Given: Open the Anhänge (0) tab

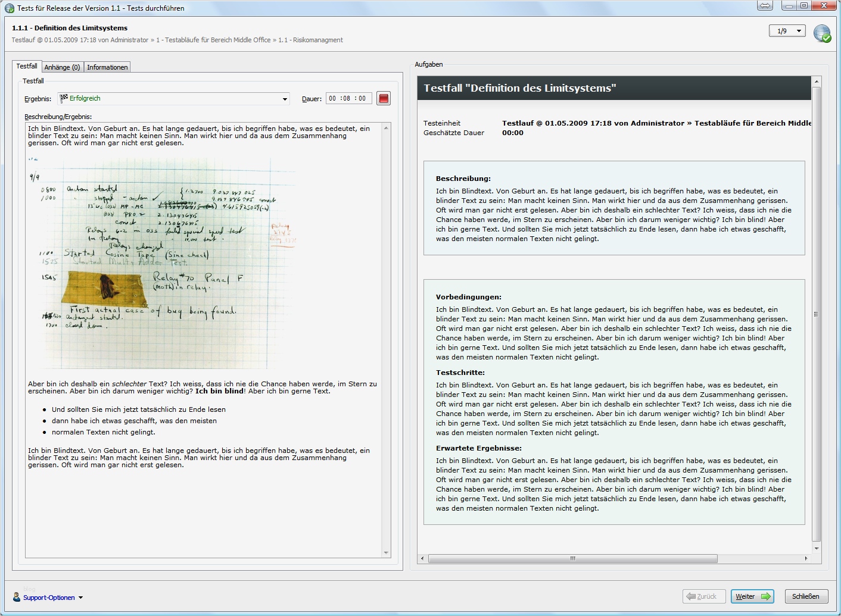Looking at the screenshot, I should [62, 67].
